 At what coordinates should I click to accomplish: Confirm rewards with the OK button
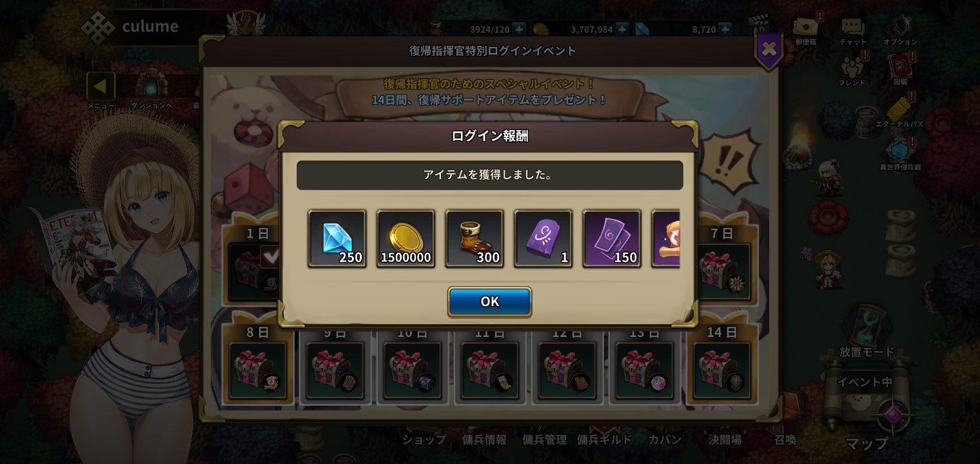point(489,302)
